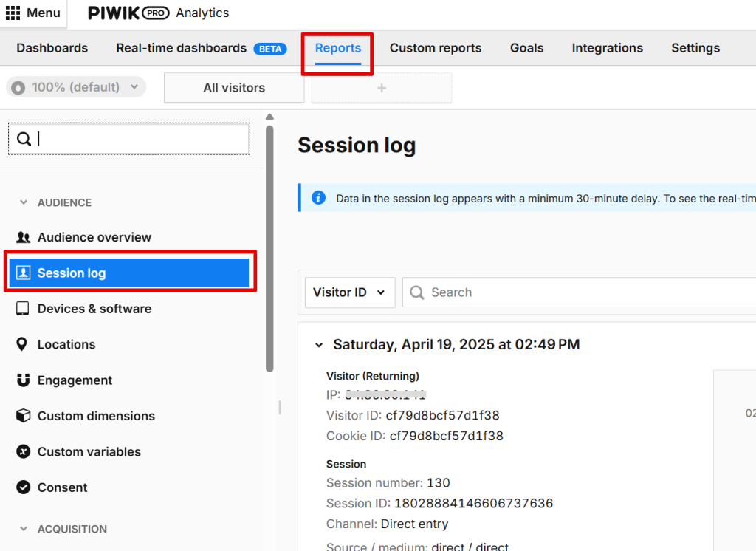Switch to the Custom reports tab
This screenshot has width=756, height=551.
point(436,48)
